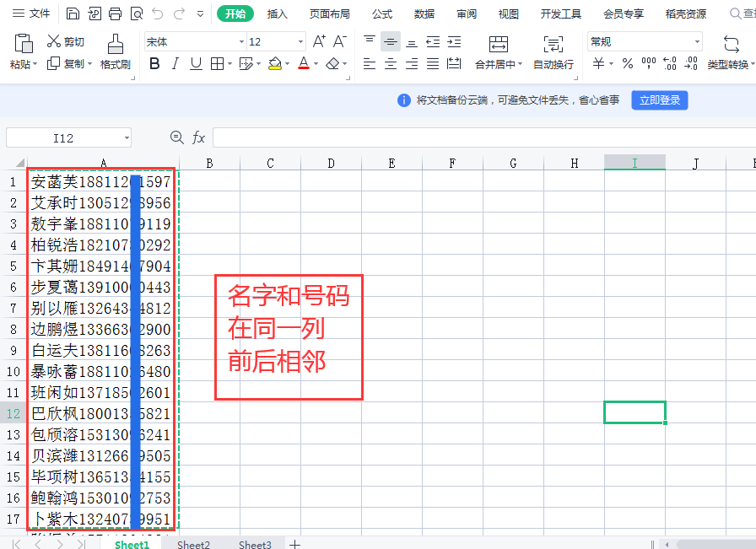The width and height of the screenshot is (756, 549).
Task: Click justify alignment icon
Action: 433,63
